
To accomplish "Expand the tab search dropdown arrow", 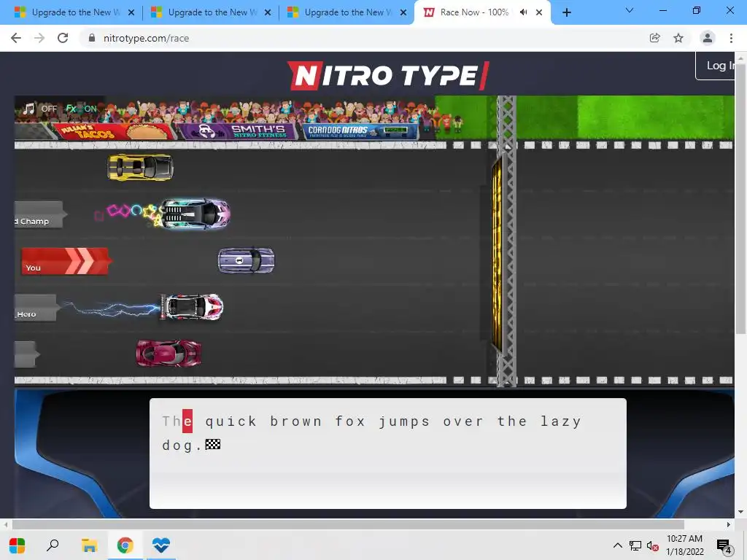I will tap(630, 10).
